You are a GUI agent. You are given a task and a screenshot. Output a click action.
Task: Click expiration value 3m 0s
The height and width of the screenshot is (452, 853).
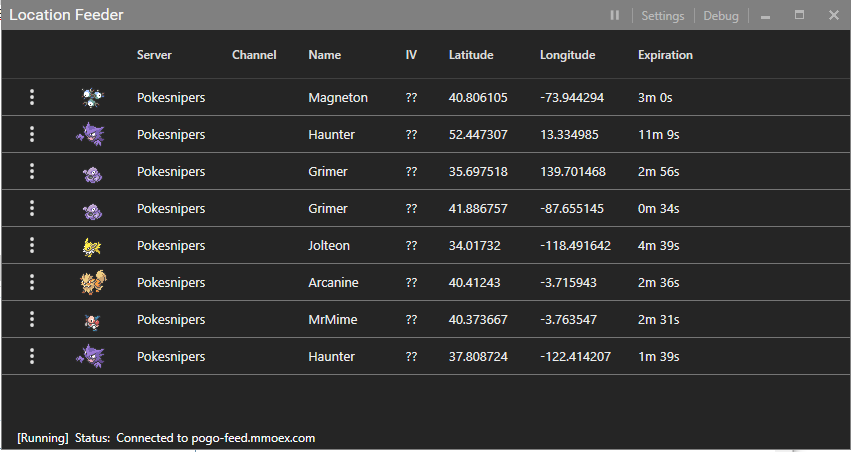pos(655,98)
